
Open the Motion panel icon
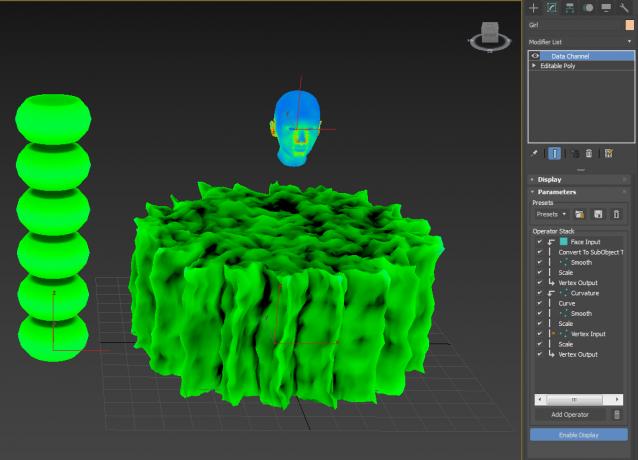point(587,8)
